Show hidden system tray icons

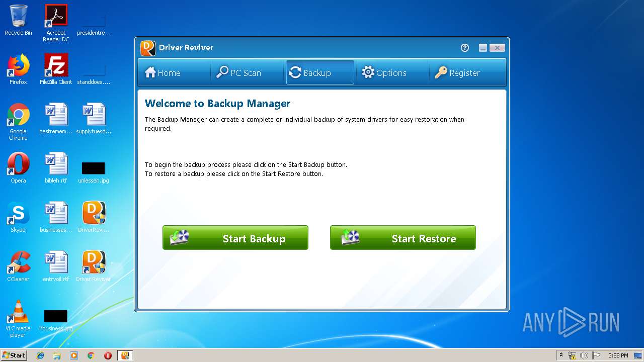561,355
